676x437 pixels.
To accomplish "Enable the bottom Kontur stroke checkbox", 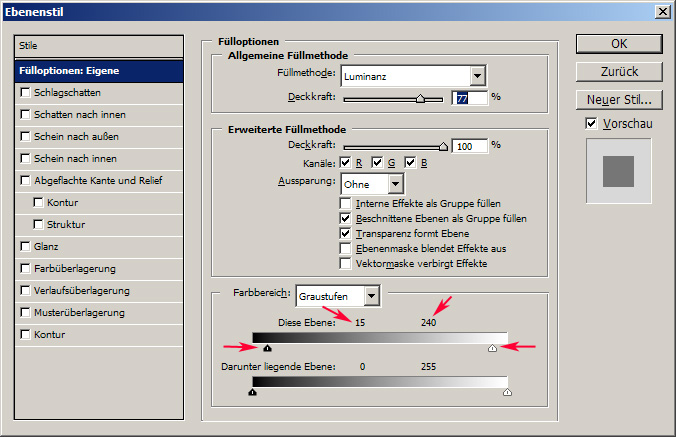I will (25, 334).
